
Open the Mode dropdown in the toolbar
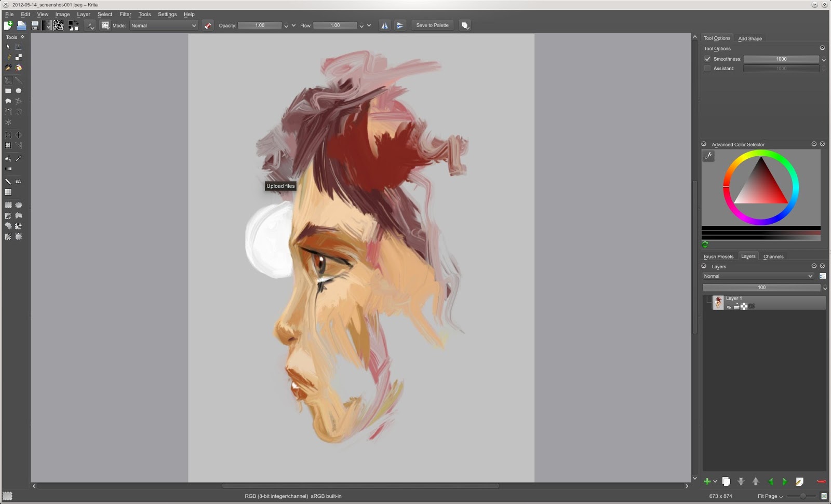click(164, 25)
